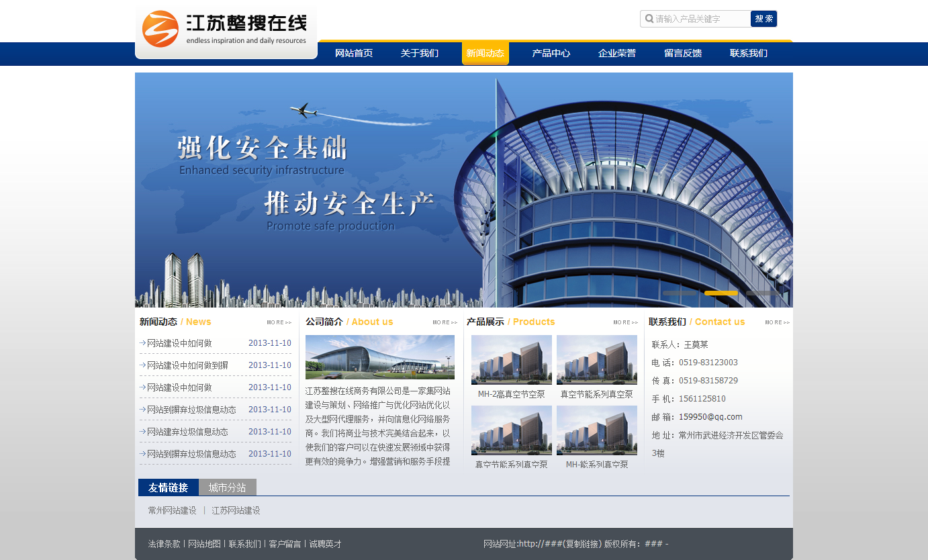
Task: Open the 联系我们 navigation menu item
Action: [x=749, y=53]
